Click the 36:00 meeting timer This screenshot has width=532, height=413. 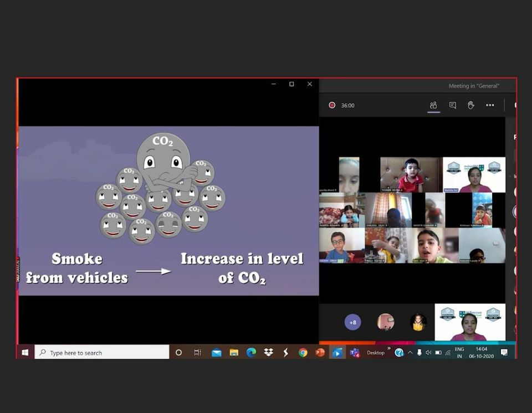click(348, 105)
